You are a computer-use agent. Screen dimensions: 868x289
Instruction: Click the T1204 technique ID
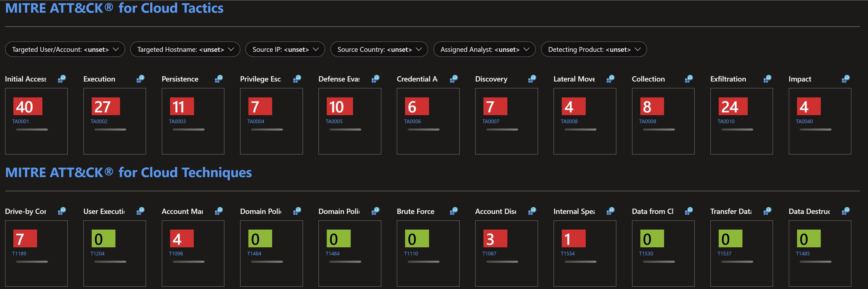pos(97,254)
